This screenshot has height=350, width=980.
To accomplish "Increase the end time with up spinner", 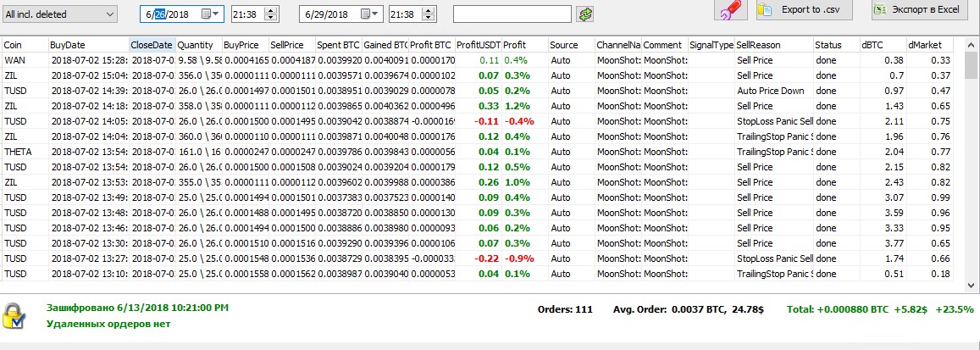I will (429, 11).
